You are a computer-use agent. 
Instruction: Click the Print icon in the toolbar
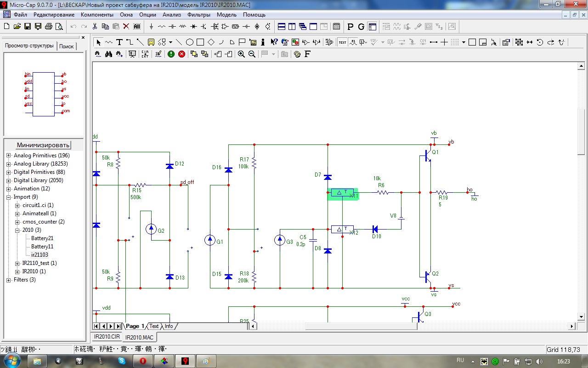49,27
